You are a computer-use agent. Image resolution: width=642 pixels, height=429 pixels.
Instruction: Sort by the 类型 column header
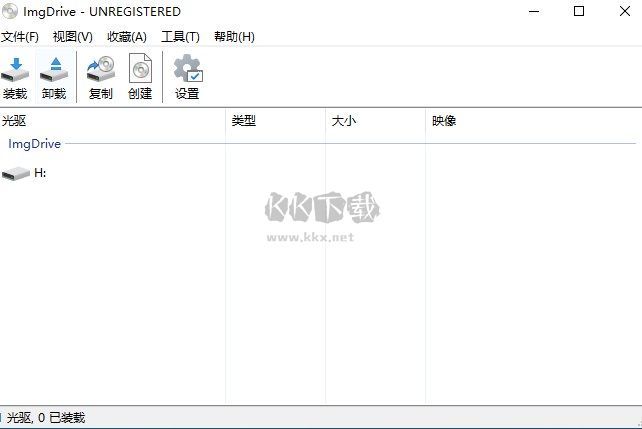click(276, 121)
